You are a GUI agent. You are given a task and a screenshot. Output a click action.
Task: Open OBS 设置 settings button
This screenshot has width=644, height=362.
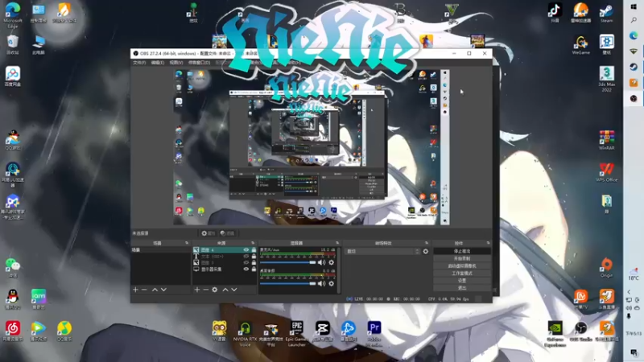pyautogui.click(x=462, y=281)
